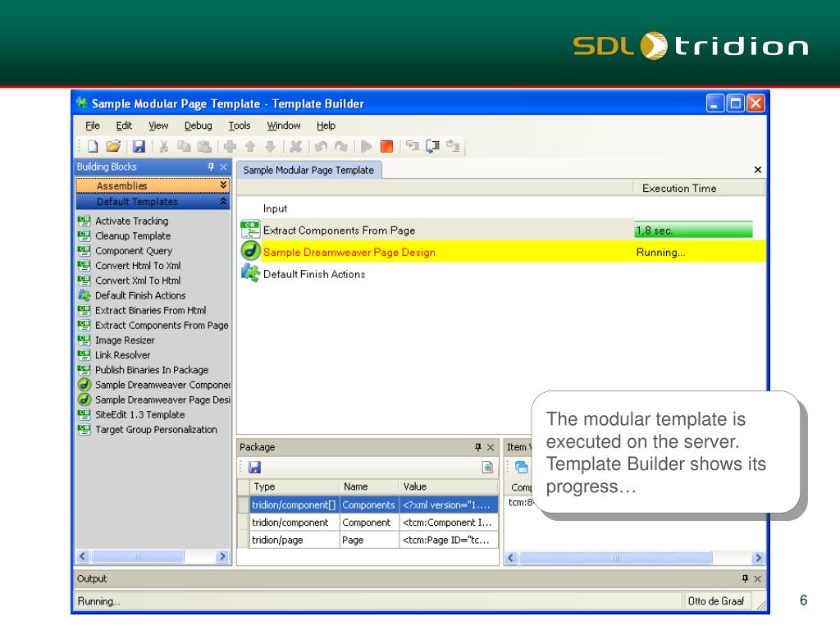Click the right scroll arrow in Building Blocks
Viewport: 840px width, 630px height.
coord(222,556)
